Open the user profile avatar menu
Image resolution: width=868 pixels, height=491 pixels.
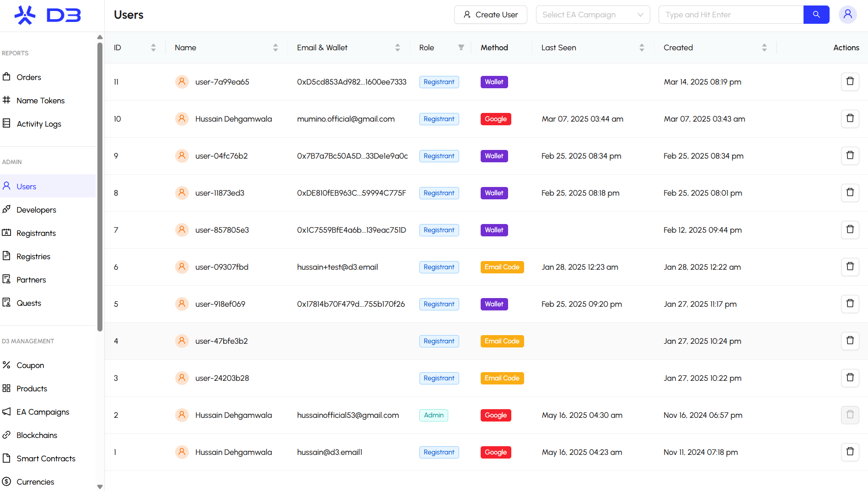click(847, 15)
